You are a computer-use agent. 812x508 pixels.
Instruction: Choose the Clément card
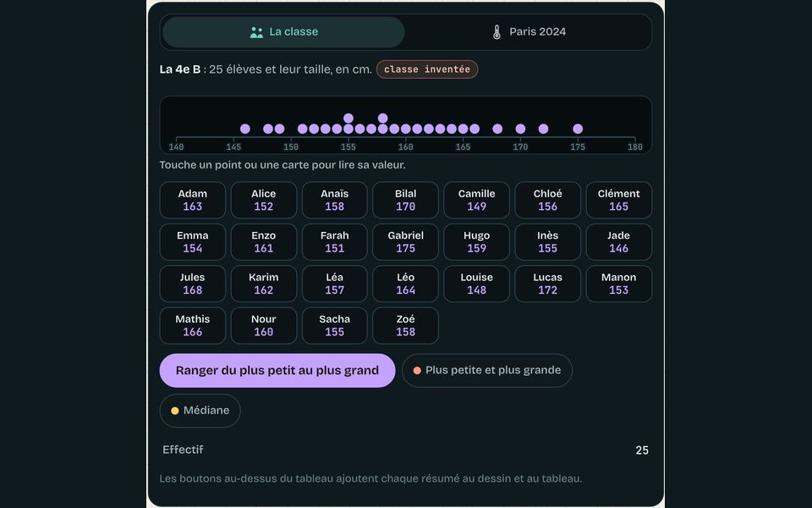pyautogui.click(x=619, y=200)
